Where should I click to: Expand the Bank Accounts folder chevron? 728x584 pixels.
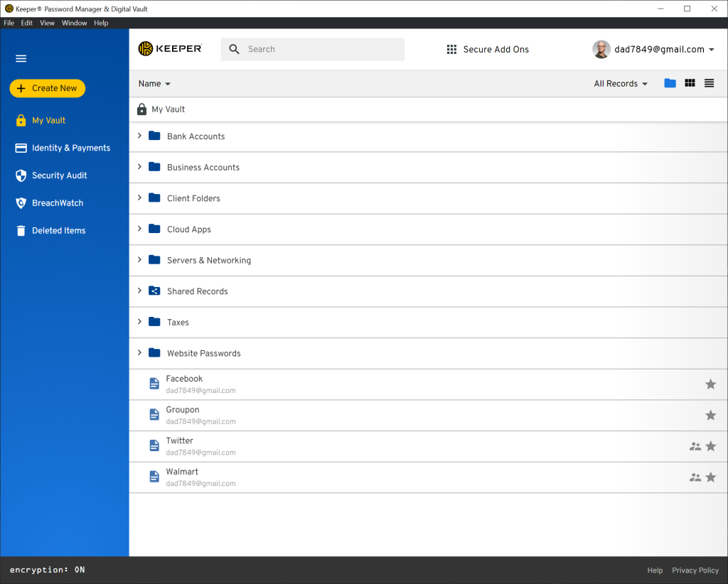139,136
